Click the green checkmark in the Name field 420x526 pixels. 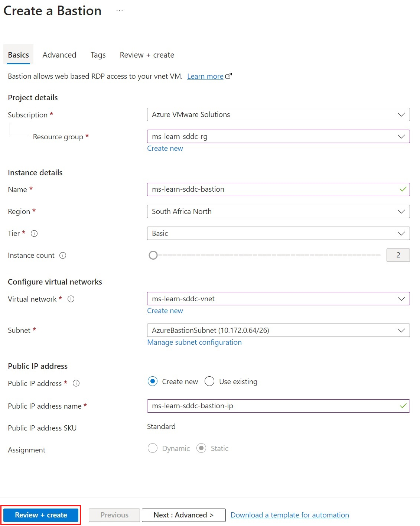(403, 189)
